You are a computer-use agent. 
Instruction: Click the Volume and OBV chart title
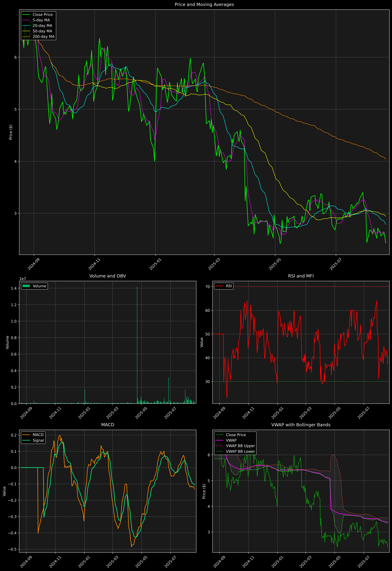(x=108, y=276)
